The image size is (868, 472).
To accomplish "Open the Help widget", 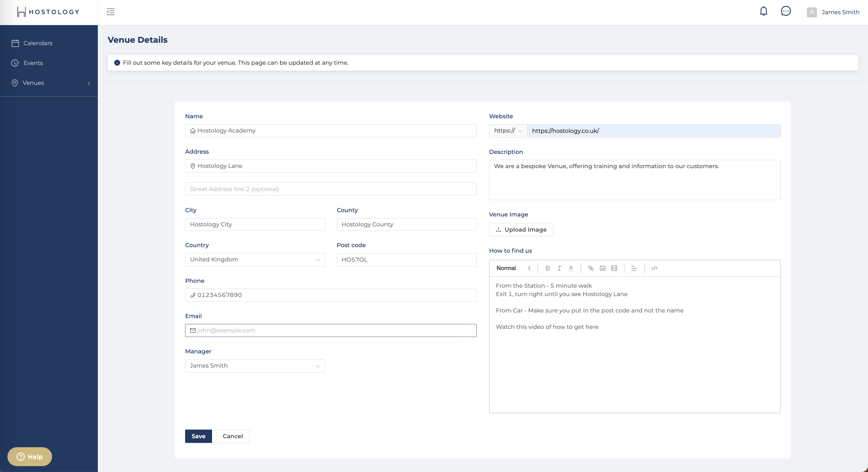I will (30, 457).
